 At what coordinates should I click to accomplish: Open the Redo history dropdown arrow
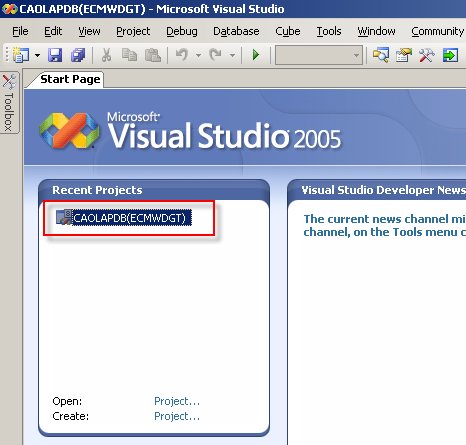[x=232, y=55]
